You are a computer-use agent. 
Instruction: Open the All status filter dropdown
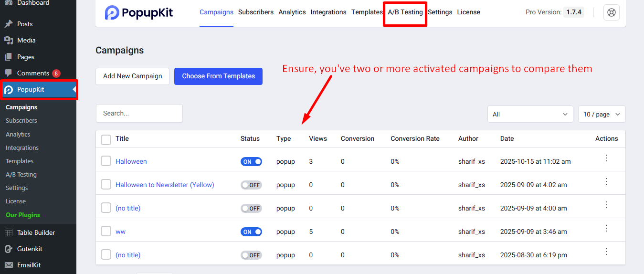tap(530, 114)
